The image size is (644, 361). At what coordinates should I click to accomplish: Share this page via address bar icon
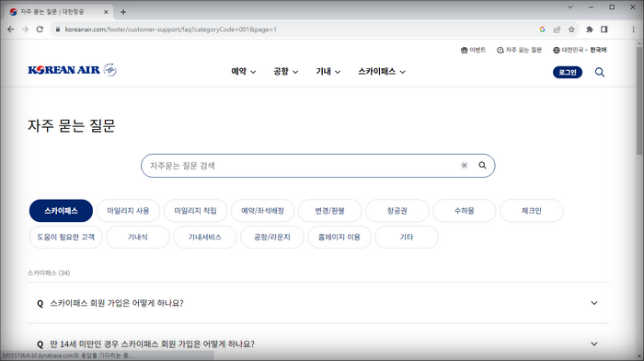coord(557,29)
